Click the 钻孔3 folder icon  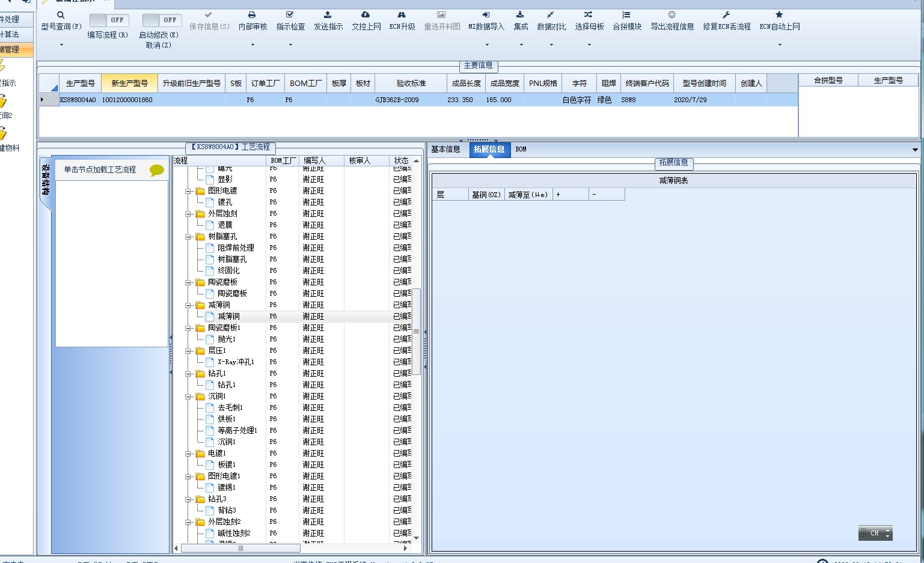coord(200,499)
